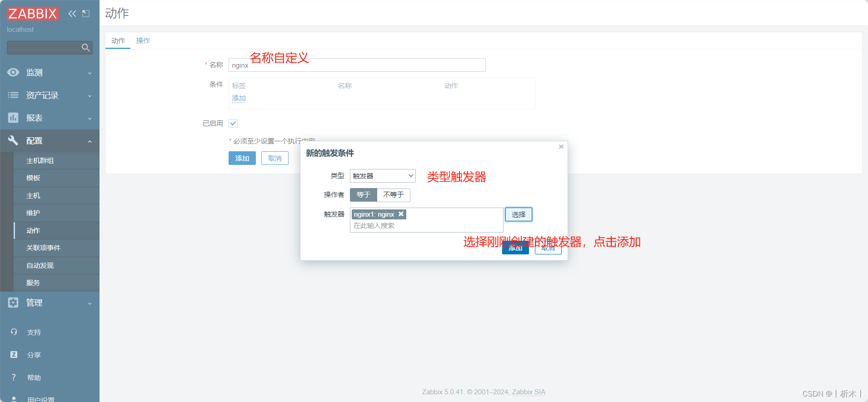Click the 帮助 label in the sidebar

tap(34, 378)
